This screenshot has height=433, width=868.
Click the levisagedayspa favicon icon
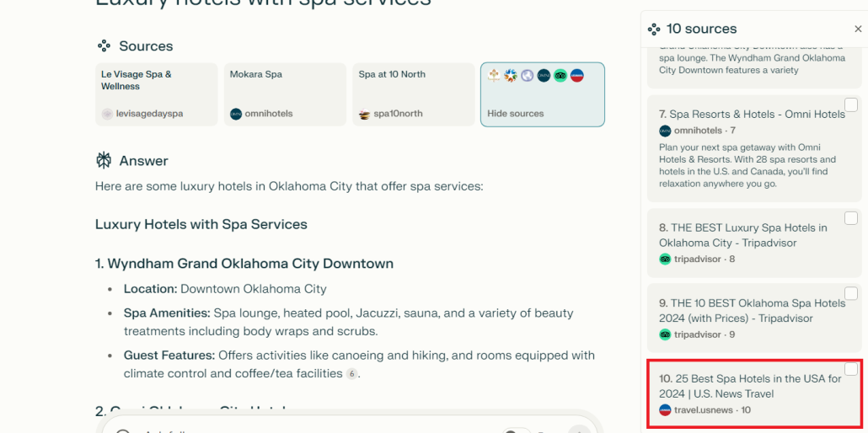click(x=107, y=114)
